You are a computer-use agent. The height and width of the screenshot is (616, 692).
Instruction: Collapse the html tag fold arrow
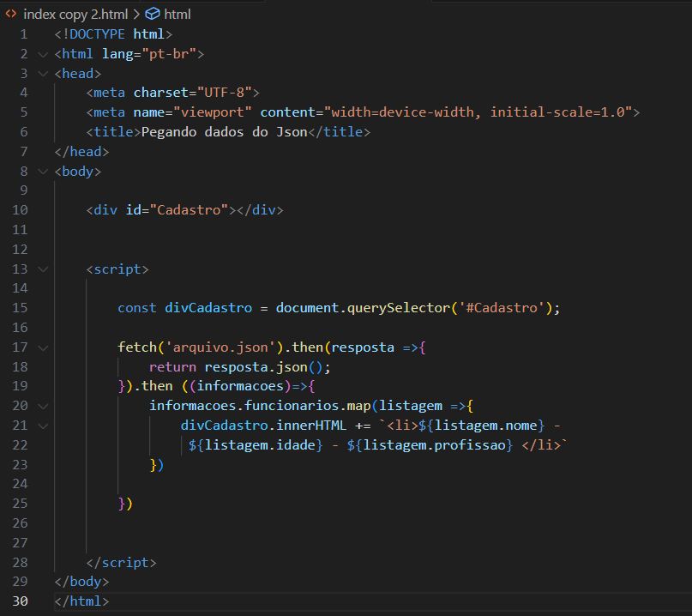point(43,54)
